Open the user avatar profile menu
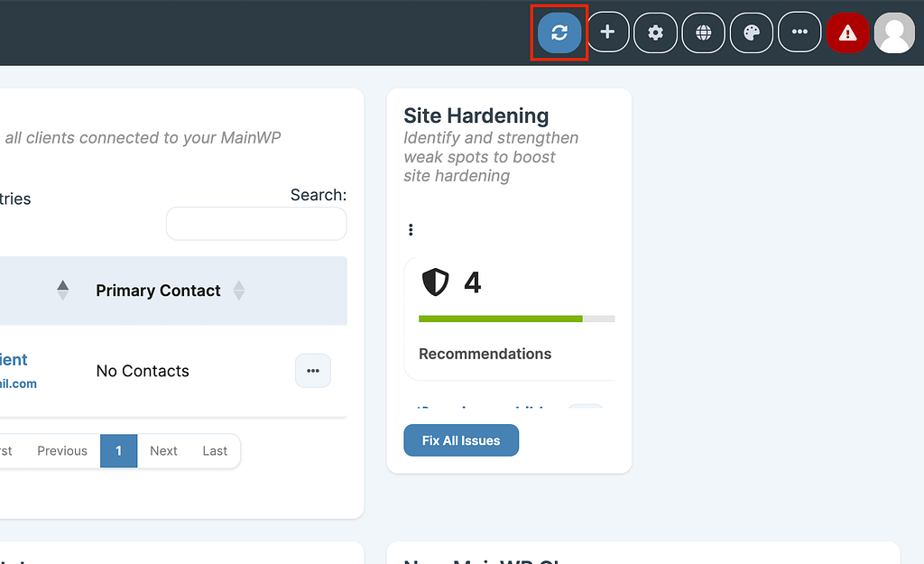 (894, 33)
